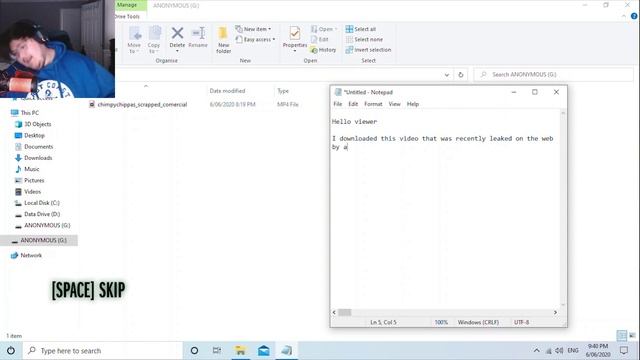640x360 pixels.
Task: Select the chimpychippas_scrapped_comercial file
Action: tap(142, 104)
